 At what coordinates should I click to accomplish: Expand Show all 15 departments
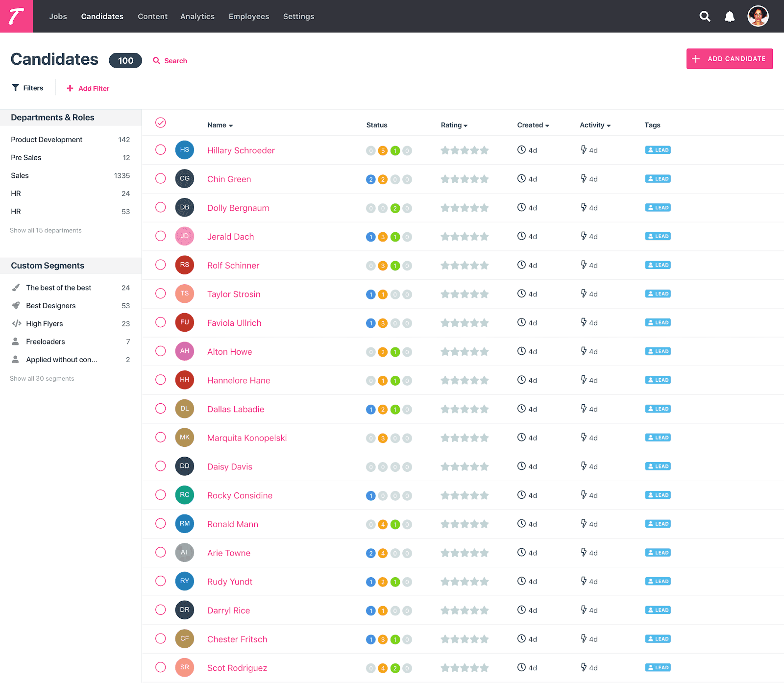click(x=46, y=230)
